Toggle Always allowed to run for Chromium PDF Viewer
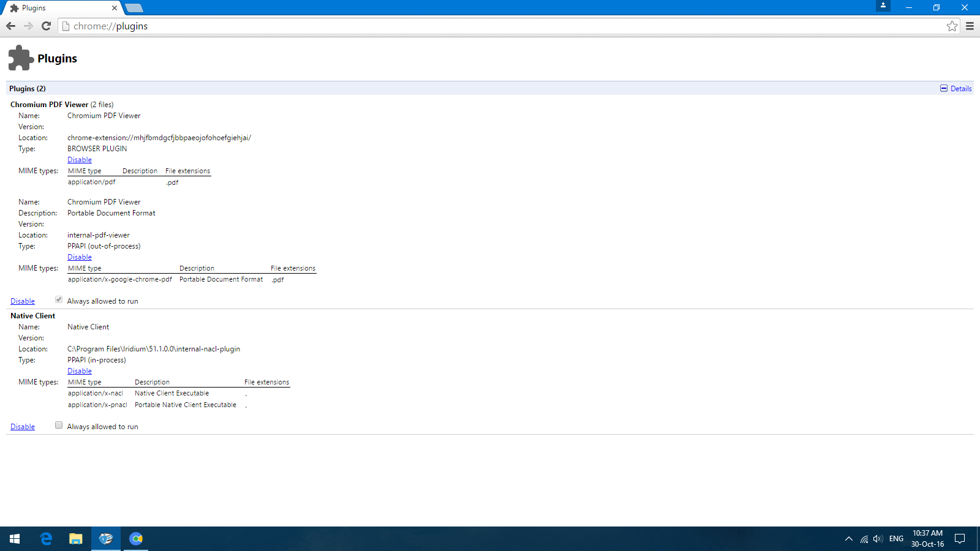980x551 pixels. point(59,299)
